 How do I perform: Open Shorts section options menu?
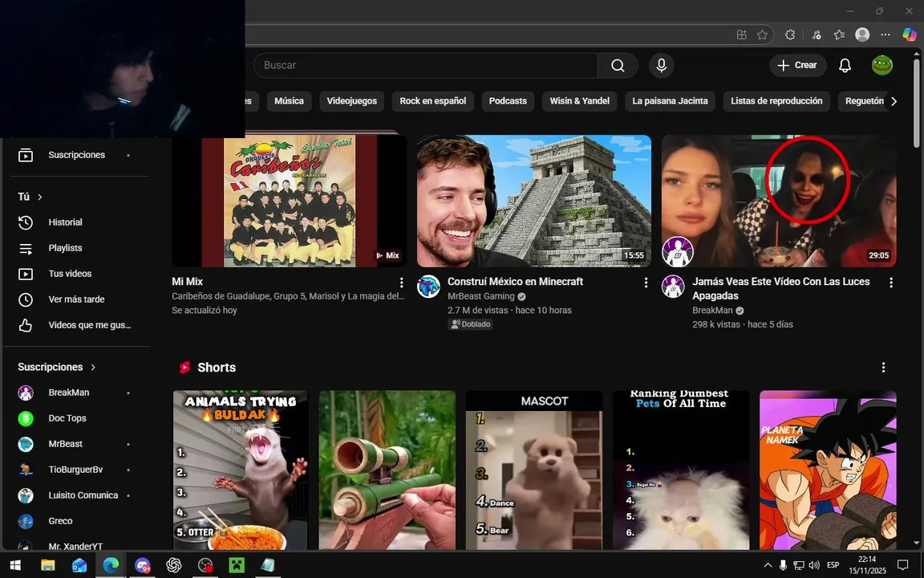[x=883, y=368]
